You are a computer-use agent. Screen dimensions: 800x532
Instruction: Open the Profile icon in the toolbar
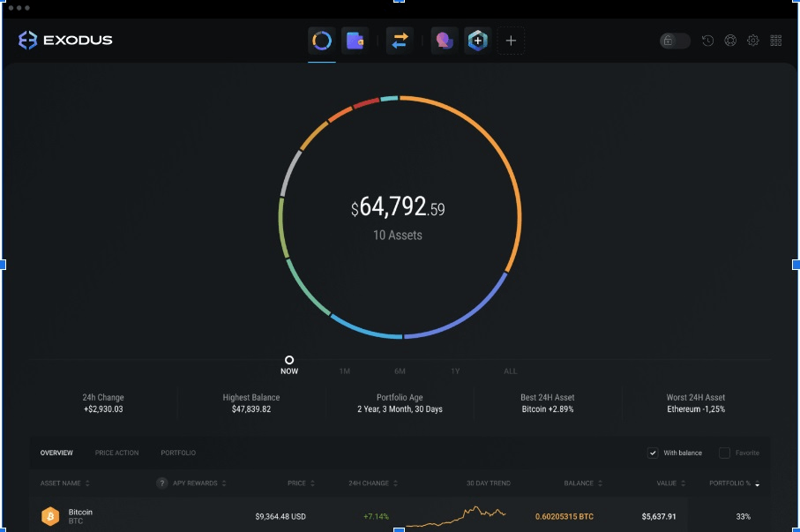tap(443, 40)
